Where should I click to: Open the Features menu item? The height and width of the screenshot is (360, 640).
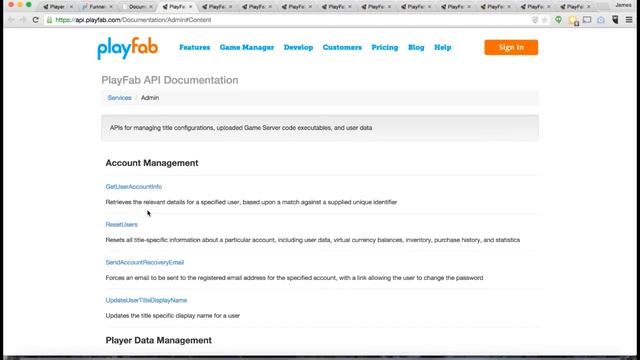195,47
